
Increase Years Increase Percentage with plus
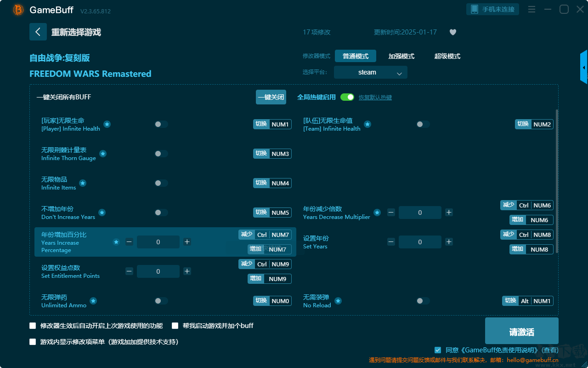coord(187,242)
